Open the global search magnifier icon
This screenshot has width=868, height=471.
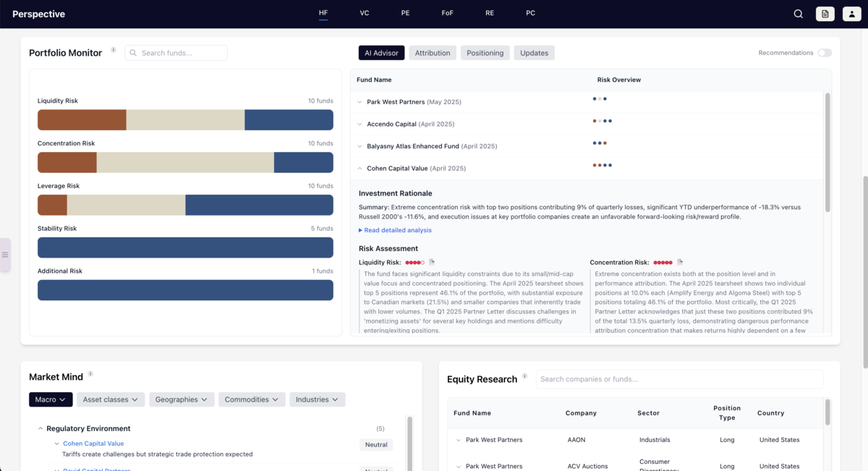(798, 14)
